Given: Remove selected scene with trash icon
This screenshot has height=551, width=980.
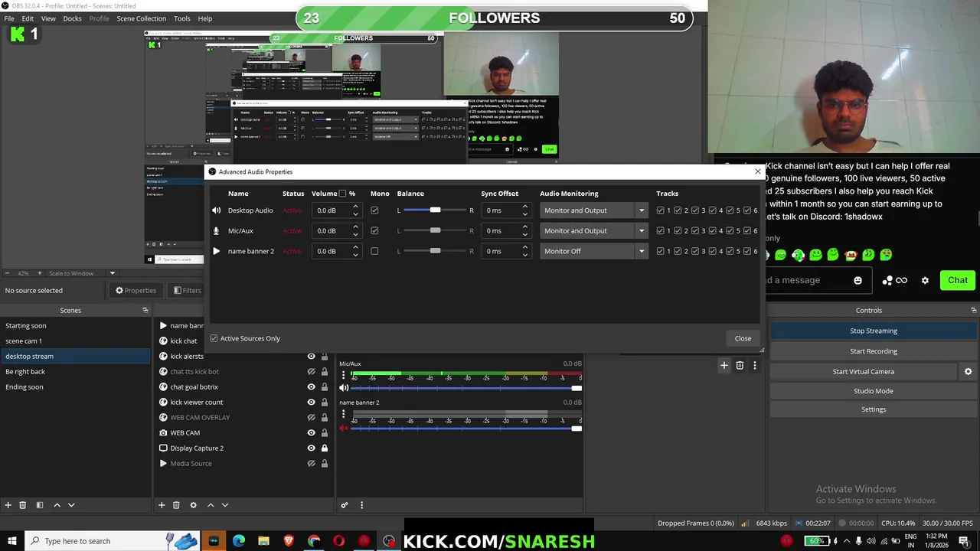Looking at the screenshot, I should pos(23,505).
